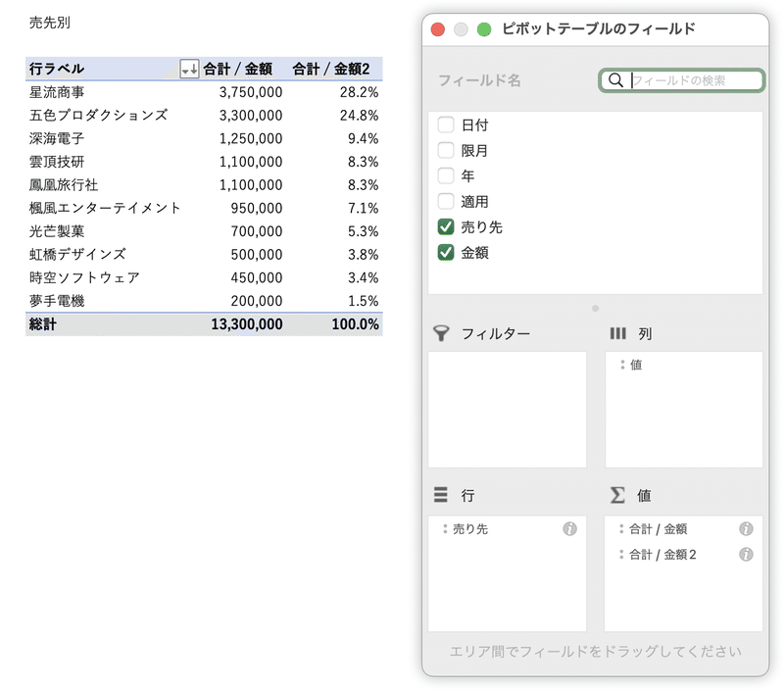This screenshot has height=691, width=784.
Task: Click the columns area icon beside 列
Action: point(618,333)
